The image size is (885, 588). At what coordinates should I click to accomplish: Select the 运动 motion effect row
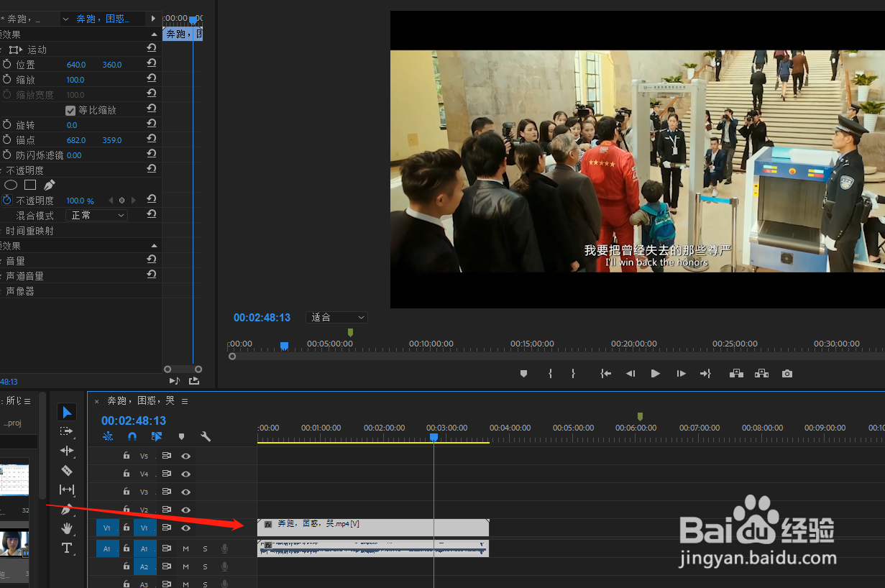click(37, 50)
